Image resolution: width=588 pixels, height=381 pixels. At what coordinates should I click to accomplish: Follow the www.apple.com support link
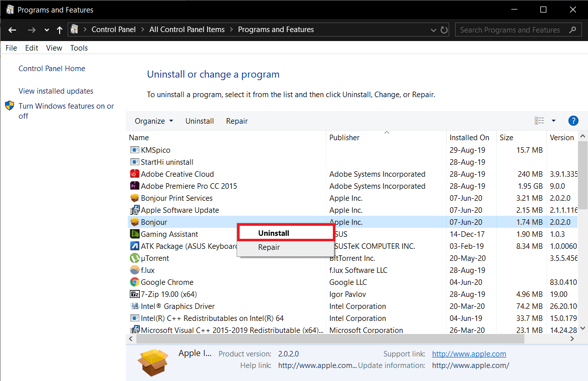pyautogui.click(x=468, y=353)
